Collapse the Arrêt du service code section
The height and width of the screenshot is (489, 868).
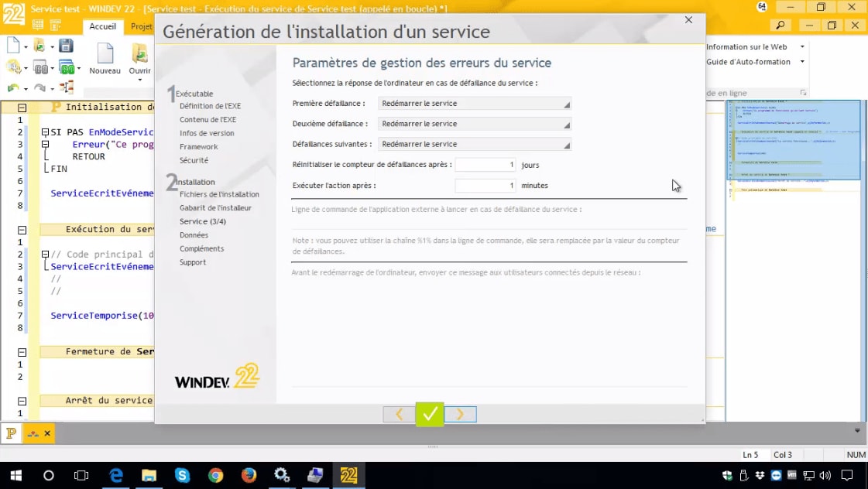pyautogui.click(x=22, y=401)
